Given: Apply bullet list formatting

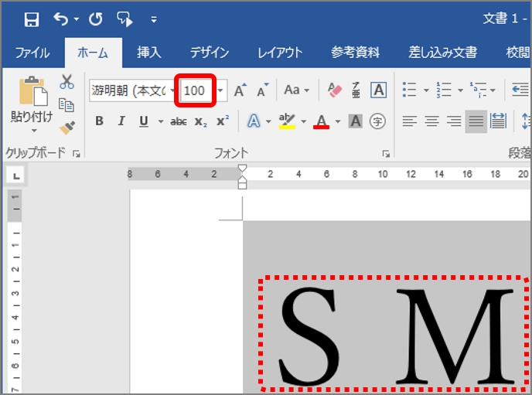Looking at the screenshot, I should (x=409, y=90).
